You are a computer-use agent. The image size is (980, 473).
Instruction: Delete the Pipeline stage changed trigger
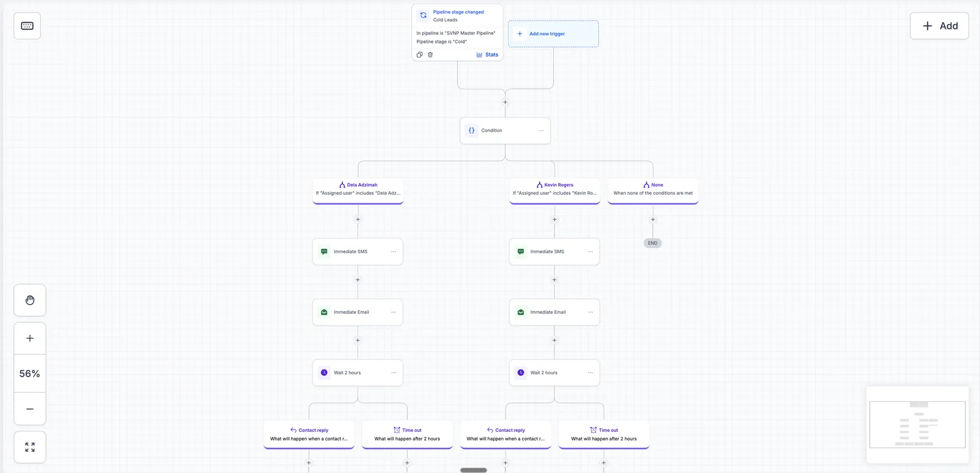click(x=430, y=55)
